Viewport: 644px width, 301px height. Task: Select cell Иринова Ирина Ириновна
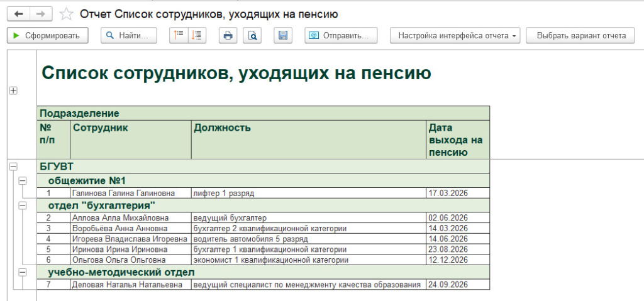pyautogui.click(x=131, y=249)
